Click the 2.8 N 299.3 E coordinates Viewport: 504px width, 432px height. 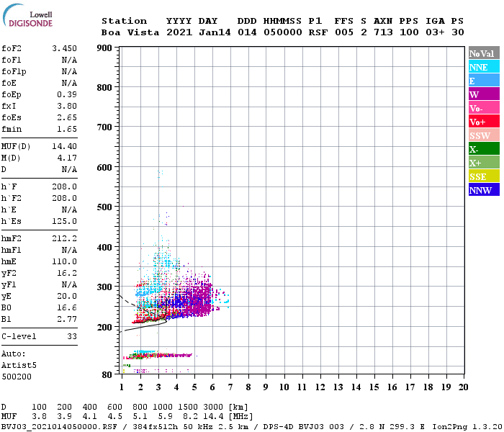coord(392,427)
